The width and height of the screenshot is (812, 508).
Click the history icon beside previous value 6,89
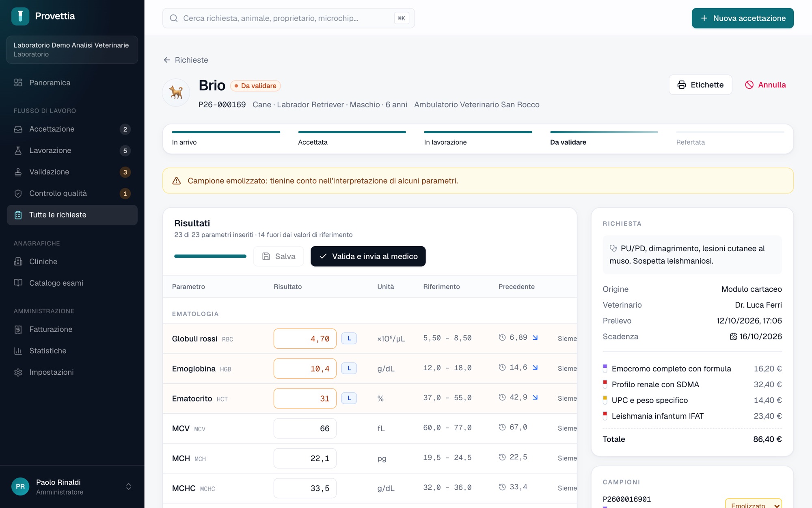[x=502, y=337]
